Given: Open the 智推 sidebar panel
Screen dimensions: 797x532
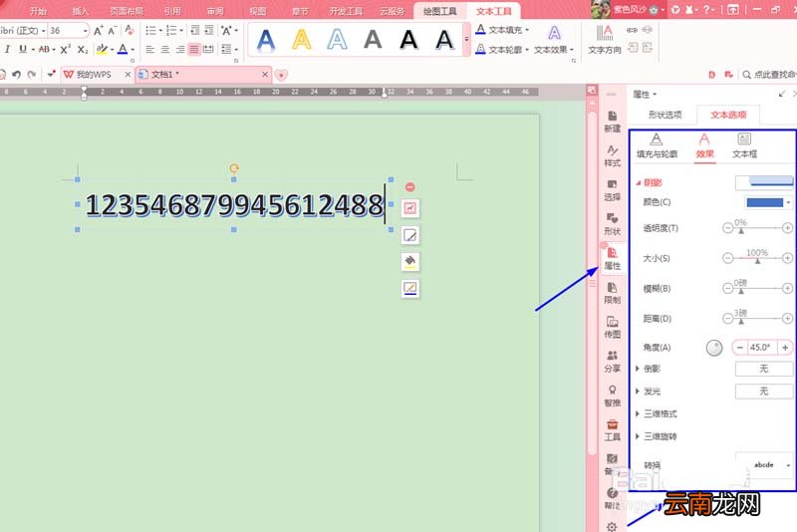Looking at the screenshot, I should (x=612, y=396).
